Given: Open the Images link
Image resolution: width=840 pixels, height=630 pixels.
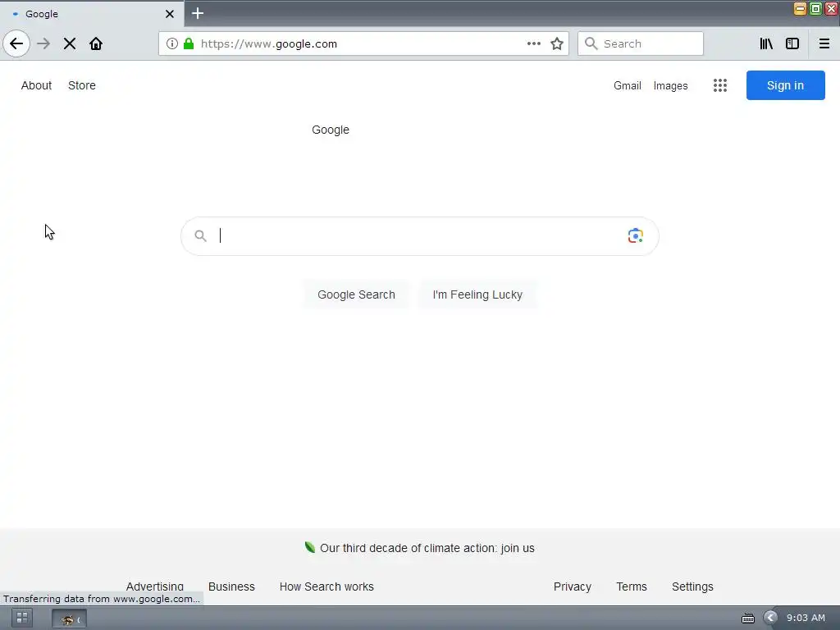Looking at the screenshot, I should point(670,85).
